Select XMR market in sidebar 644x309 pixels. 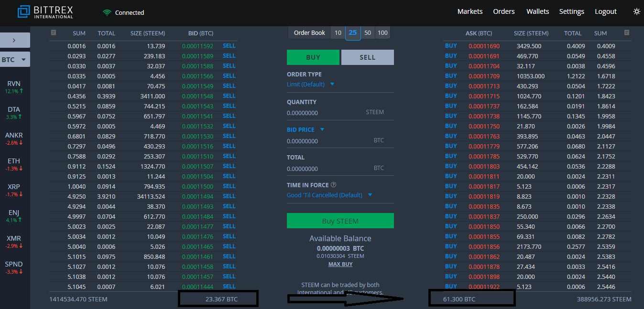14,241
